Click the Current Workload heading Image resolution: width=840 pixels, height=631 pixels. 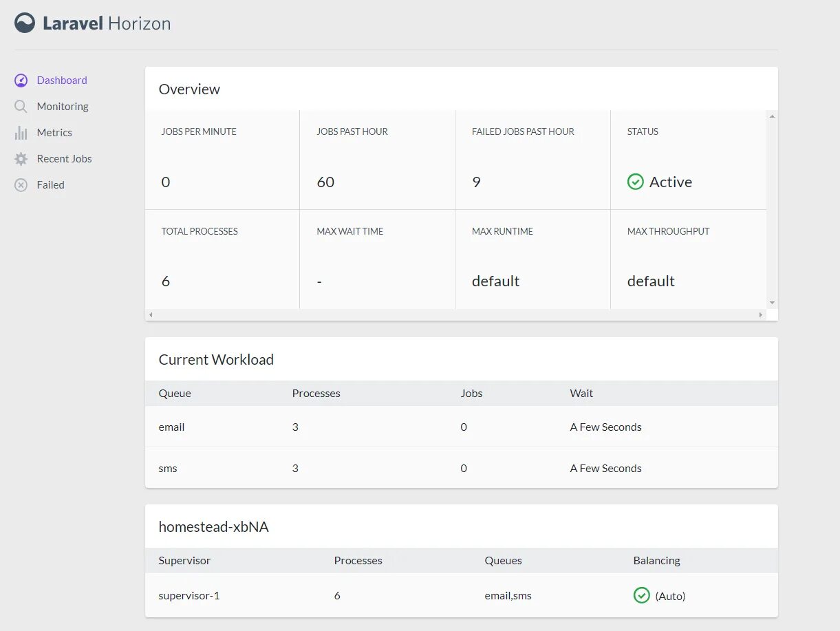tap(216, 360)
